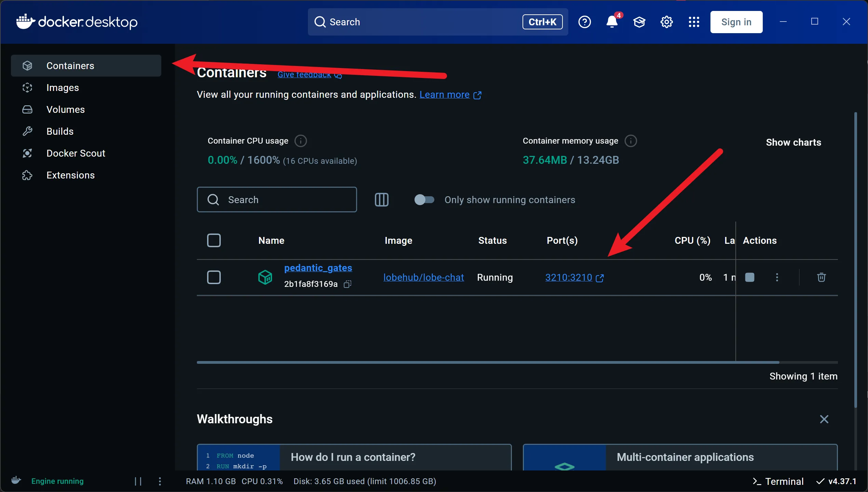
Task: Click info icon beside Container CPU usage
Action: tap(300, 141)
